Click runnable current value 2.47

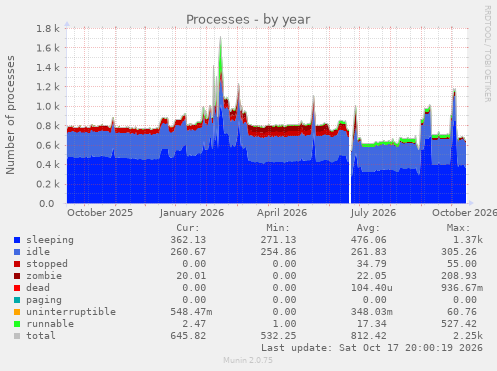click(x=194, y=324)
